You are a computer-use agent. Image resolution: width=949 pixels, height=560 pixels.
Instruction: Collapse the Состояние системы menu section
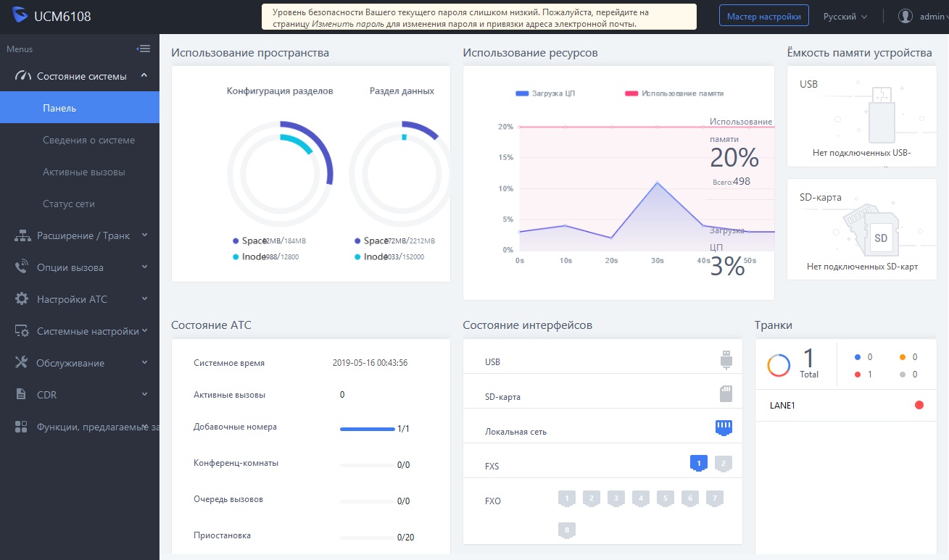tap(80, 76)
